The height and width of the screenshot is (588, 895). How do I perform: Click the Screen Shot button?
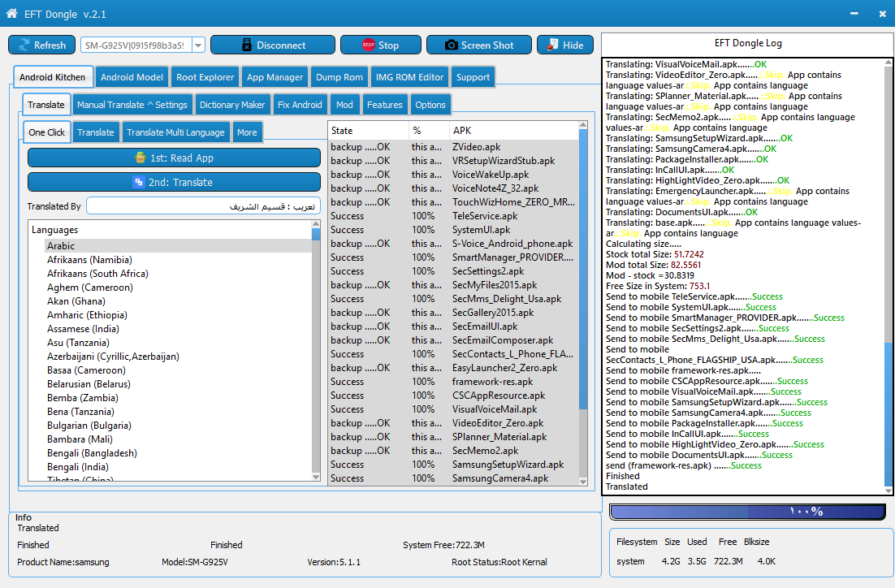tap(479, 45)
